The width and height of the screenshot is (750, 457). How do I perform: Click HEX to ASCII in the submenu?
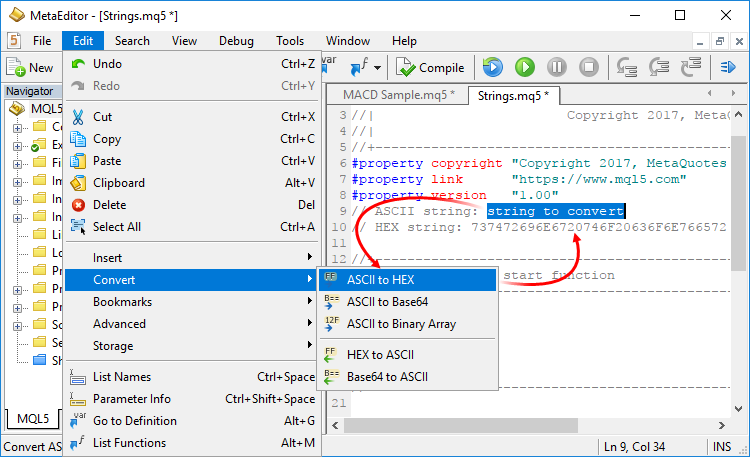(x=380, y=355)
